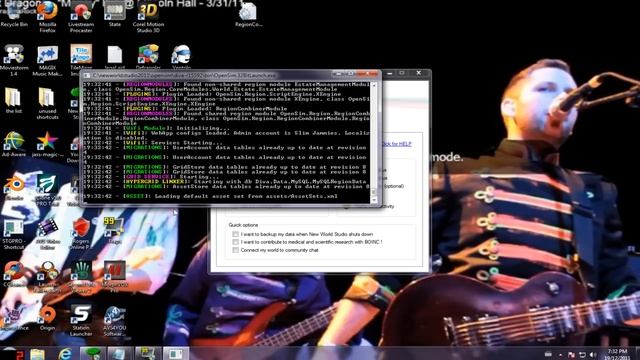This screenshot has width=640, height=360.
Task: Click the volume speaker icon in system tray
Action: click(593, 355)
